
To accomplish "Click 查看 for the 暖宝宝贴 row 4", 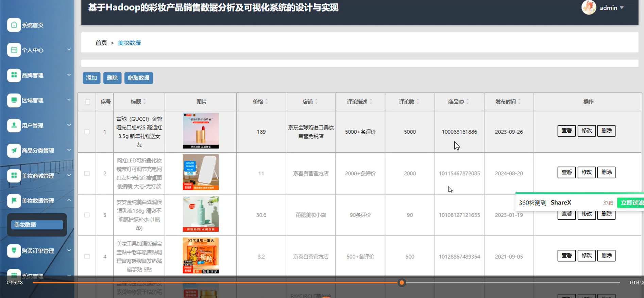I will click(x=566, y=256).
